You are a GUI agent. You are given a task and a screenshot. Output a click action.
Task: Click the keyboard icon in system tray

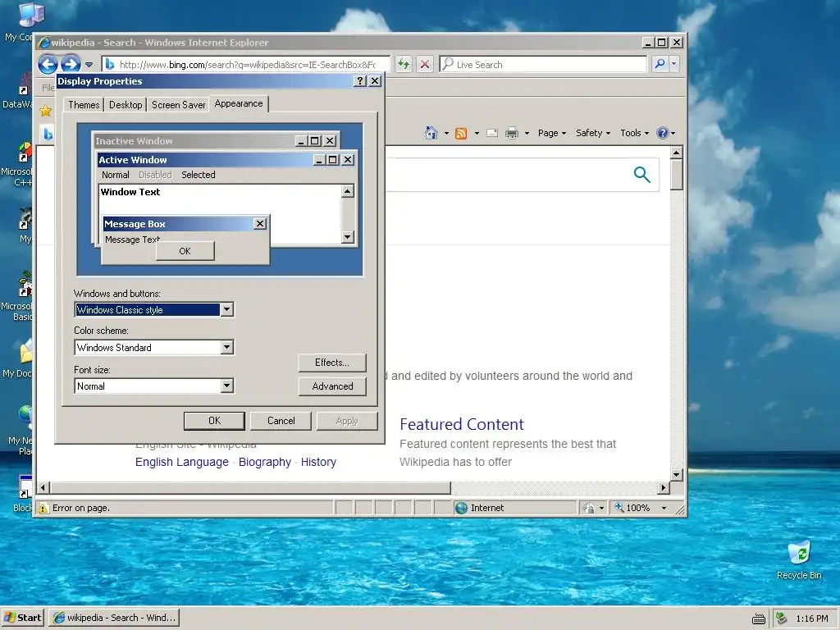pos(759,619)
